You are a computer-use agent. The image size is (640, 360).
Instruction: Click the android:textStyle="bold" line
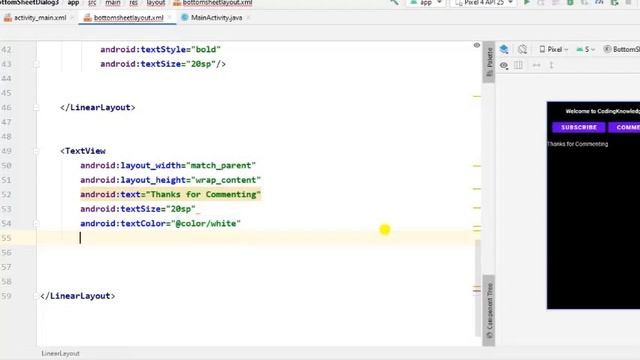(x=160, y=49)
